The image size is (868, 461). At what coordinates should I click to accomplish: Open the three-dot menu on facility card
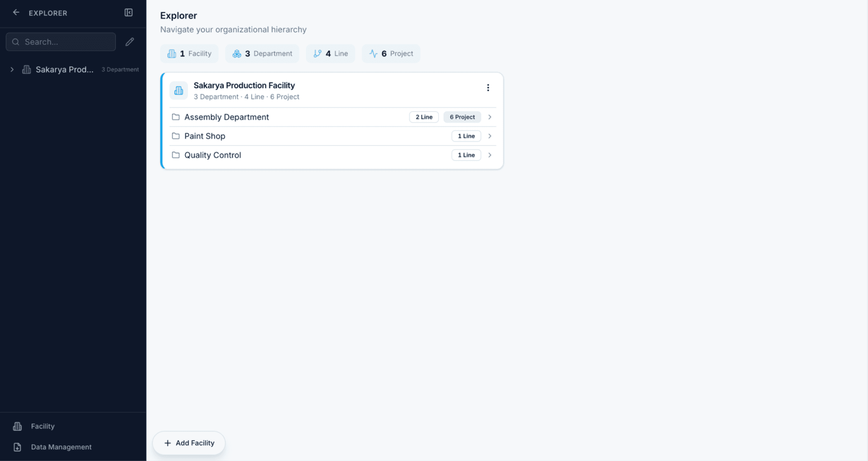point(488,88)
